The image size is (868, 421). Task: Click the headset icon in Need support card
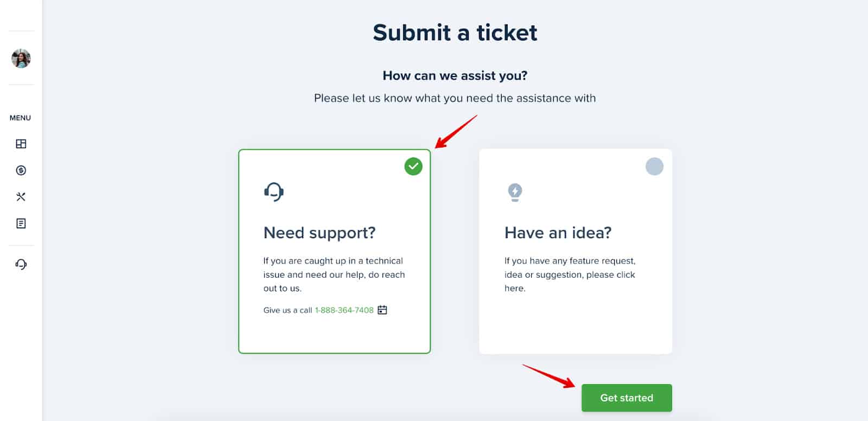pyautogui.click(x=274, y=192)
